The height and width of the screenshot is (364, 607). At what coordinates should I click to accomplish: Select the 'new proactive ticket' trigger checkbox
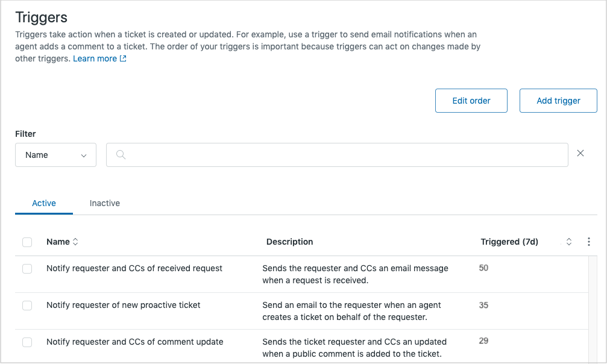[27, 306]
